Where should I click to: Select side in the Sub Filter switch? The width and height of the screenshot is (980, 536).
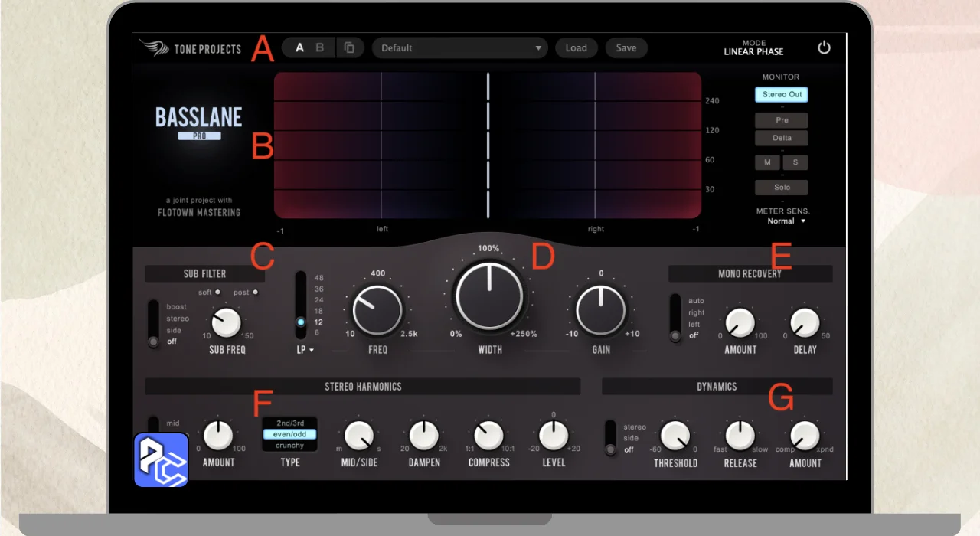click(x=174, y=330)
